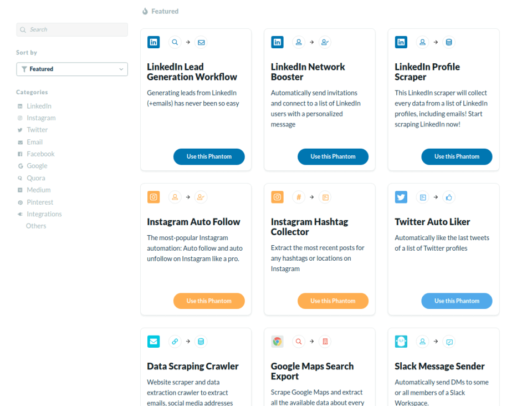Click the Instagram logo on Auto Follow card
Image resolution: width=532 pixels, height=406 pixels.
click(x=154, y=197)
